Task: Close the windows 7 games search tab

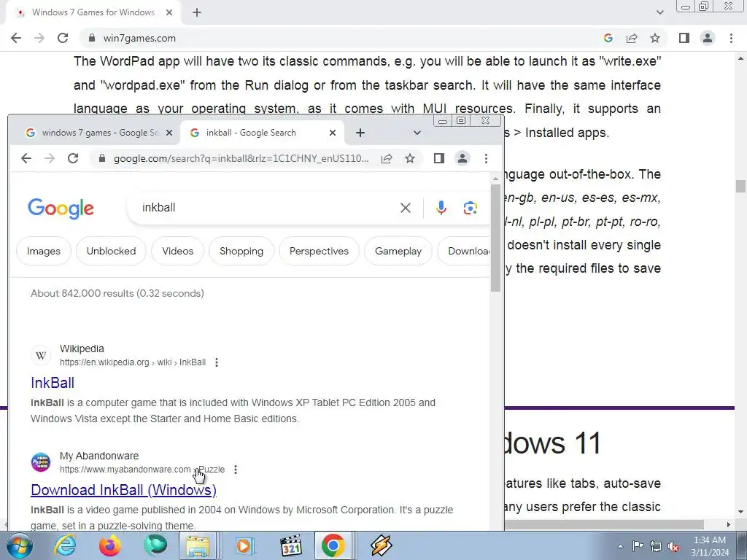Action: (x=169, y=133)
